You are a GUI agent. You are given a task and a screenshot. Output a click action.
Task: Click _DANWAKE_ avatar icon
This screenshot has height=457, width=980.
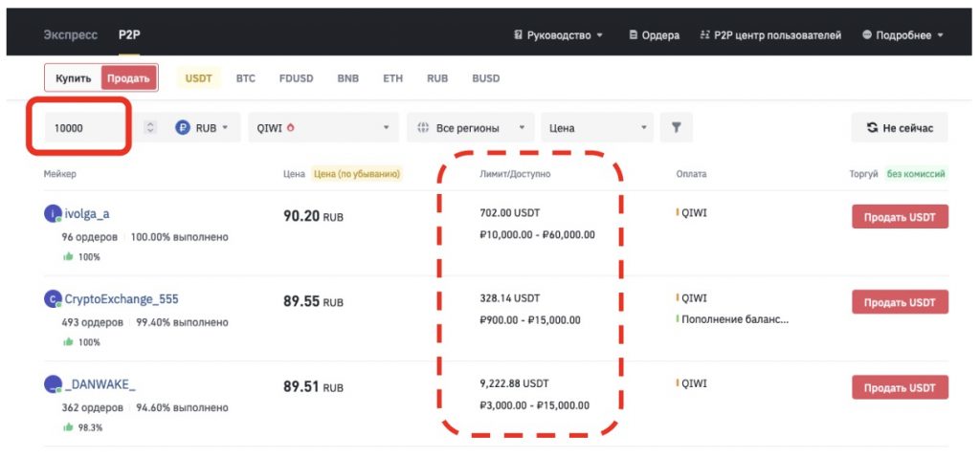click(54, 384)
